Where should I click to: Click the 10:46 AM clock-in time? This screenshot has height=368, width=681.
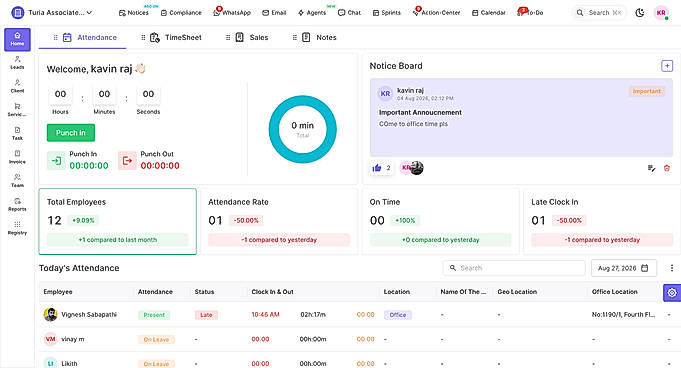(x=265, y=315)
